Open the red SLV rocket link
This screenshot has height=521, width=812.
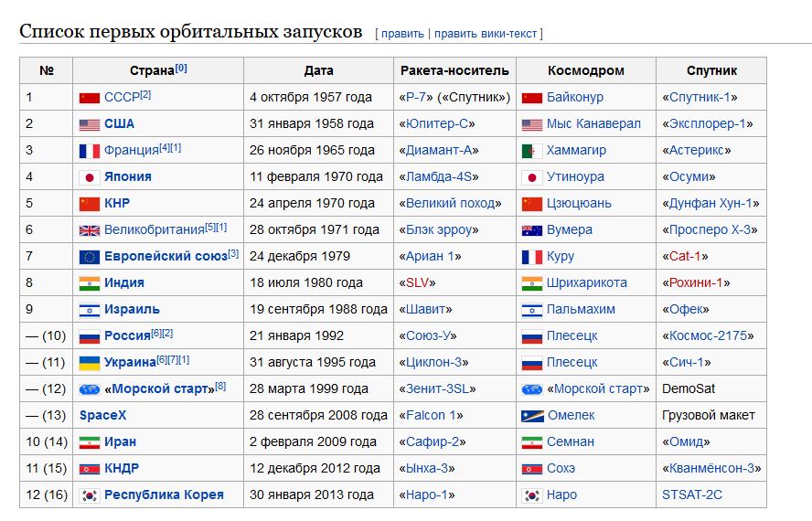click(417, 282)
